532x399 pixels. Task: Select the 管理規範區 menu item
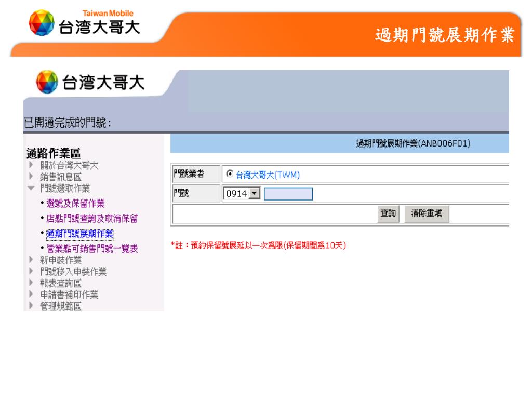click(61, 306)
